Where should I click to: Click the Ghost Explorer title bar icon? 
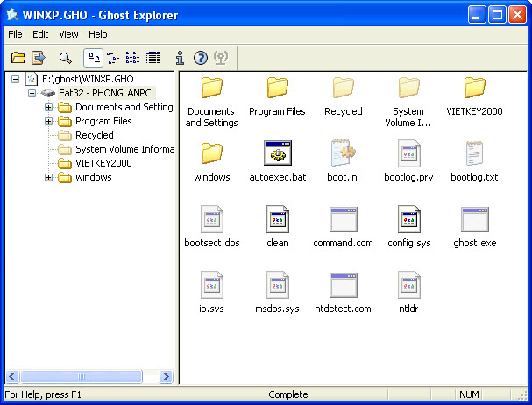[12, 15]
